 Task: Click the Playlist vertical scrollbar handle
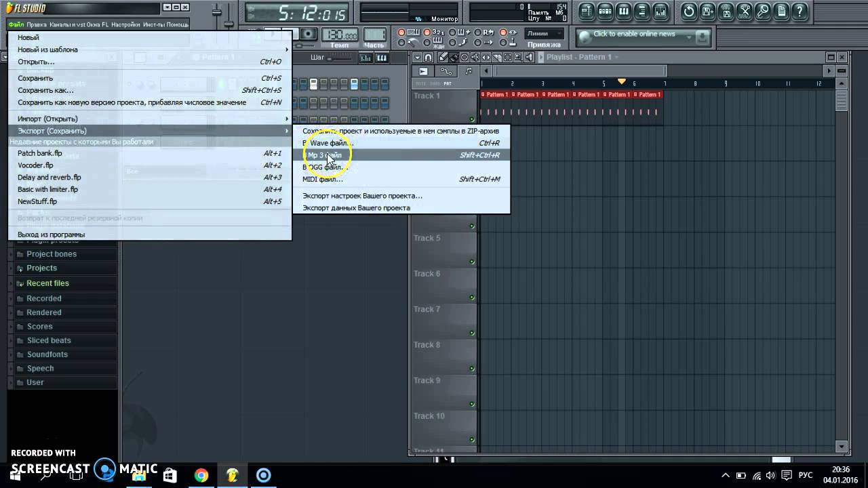click(842, 102)
